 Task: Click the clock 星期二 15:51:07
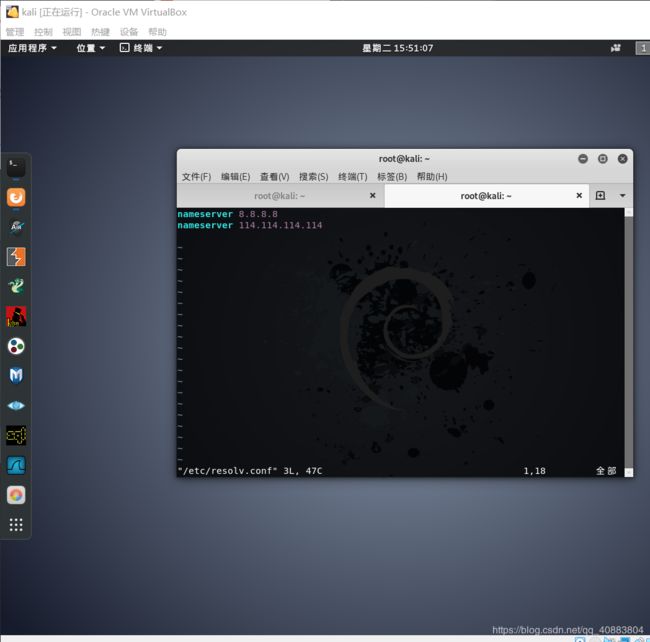[x=398, y=48]
